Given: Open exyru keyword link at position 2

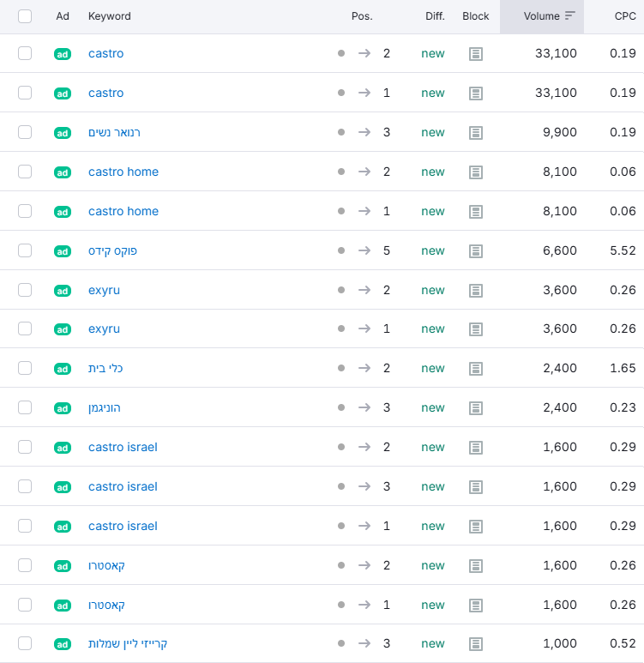Looking at the screenshot, I should [104, 291].
